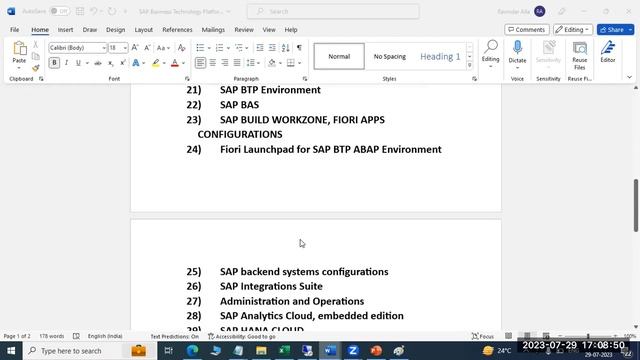Screen dimensions: 640x360
Task: Switch to the References tab
Action: 177,30
